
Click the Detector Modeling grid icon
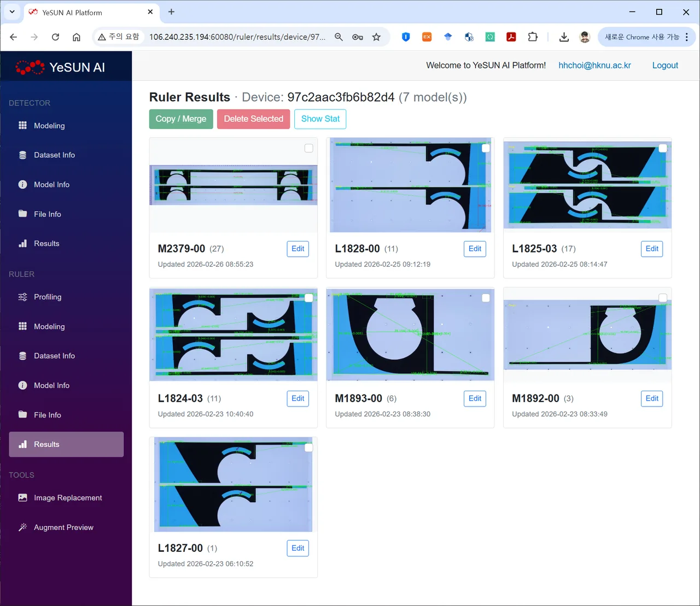point(22,126)
